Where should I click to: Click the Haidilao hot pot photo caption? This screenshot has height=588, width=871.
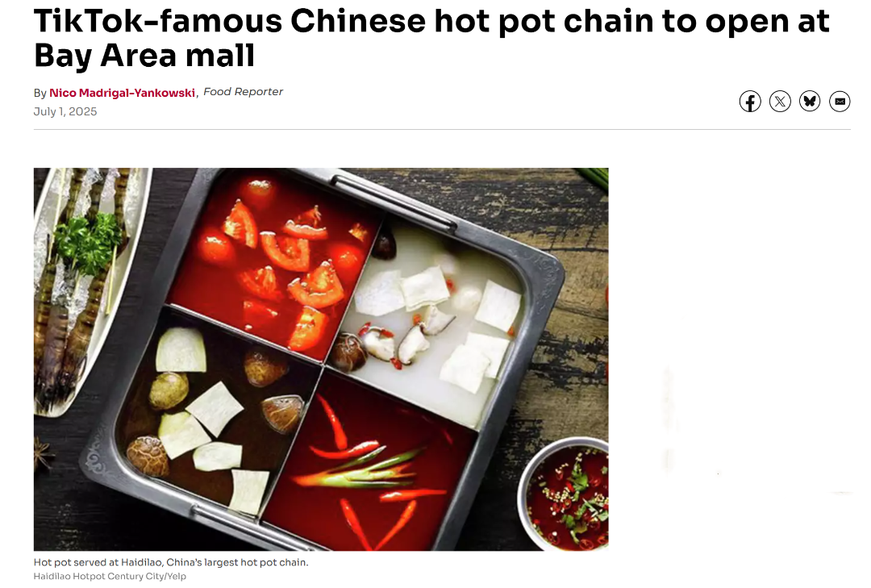(x=170, y=562)
